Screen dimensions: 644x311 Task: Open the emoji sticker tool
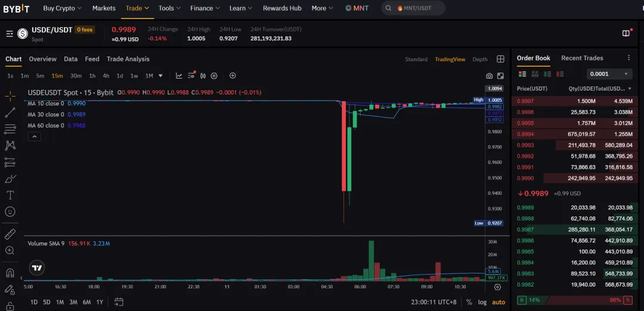(x=10, y=212)
